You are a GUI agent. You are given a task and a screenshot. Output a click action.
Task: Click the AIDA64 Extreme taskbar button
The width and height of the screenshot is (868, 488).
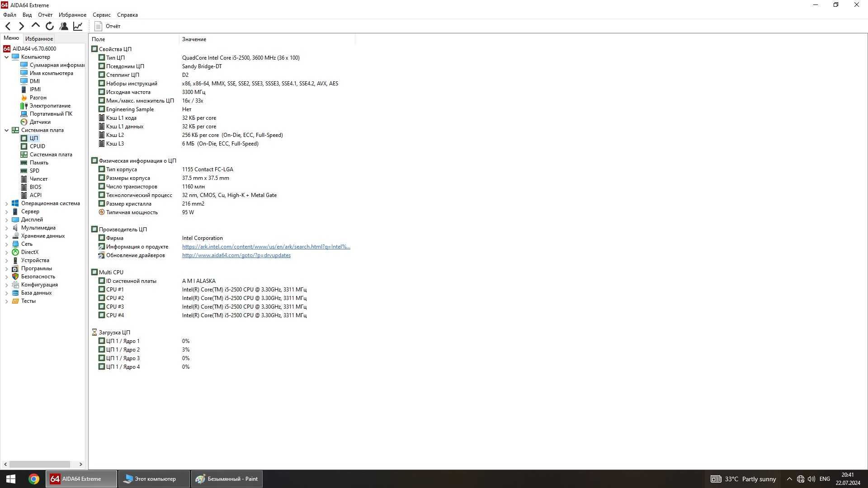point(81,479)
